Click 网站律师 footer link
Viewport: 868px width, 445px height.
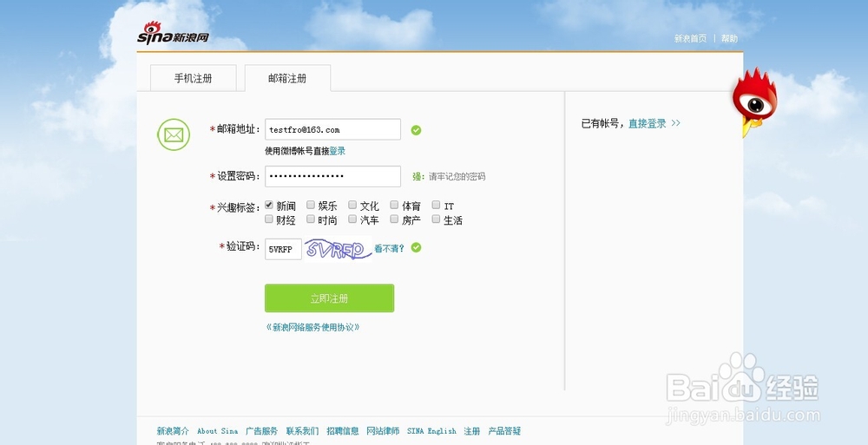(383, 430)
